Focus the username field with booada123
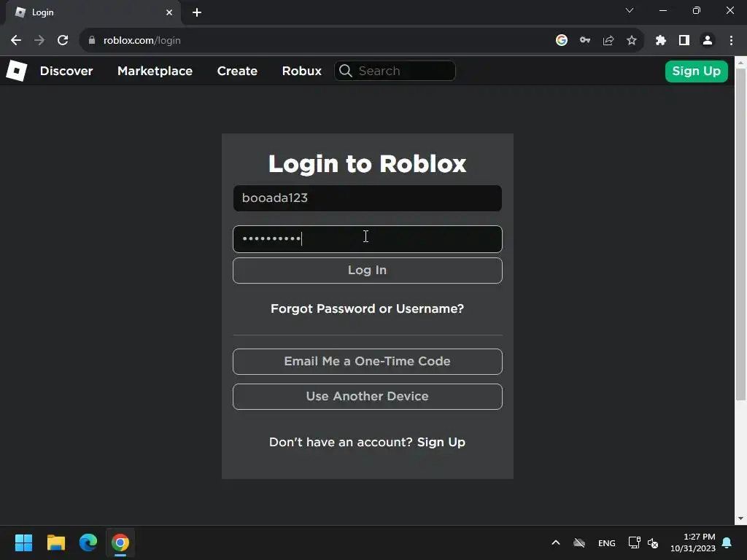The image size is (747, 560). (x=368, y=198)
